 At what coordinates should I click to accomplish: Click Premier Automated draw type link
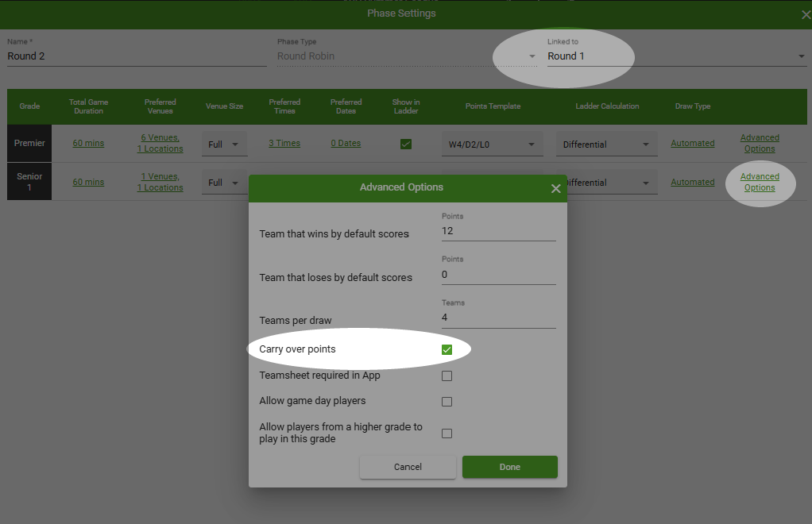(x=692, y=143)
